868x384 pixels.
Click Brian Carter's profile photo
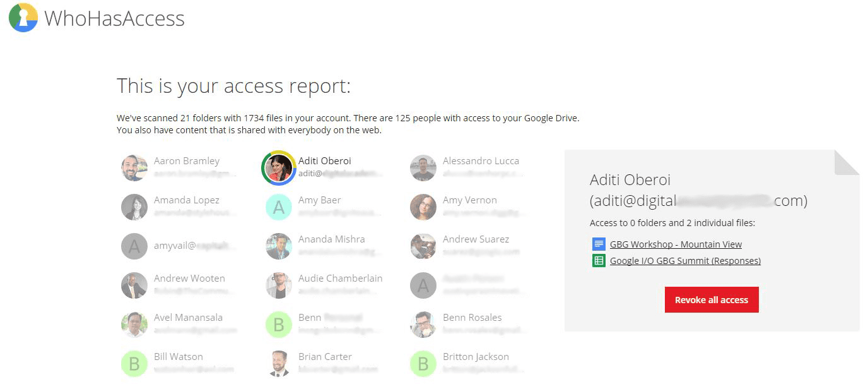(x=279, y=364)
